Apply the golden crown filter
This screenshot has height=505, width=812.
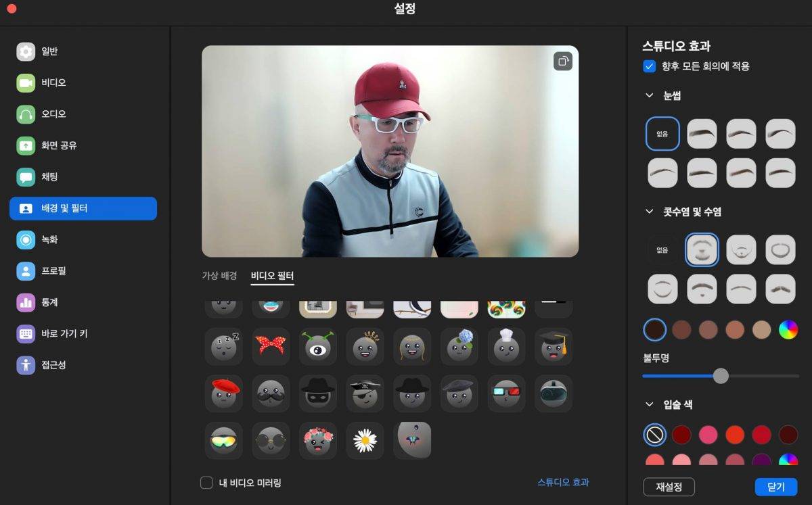pyautogui.click(x=365, y=347)
